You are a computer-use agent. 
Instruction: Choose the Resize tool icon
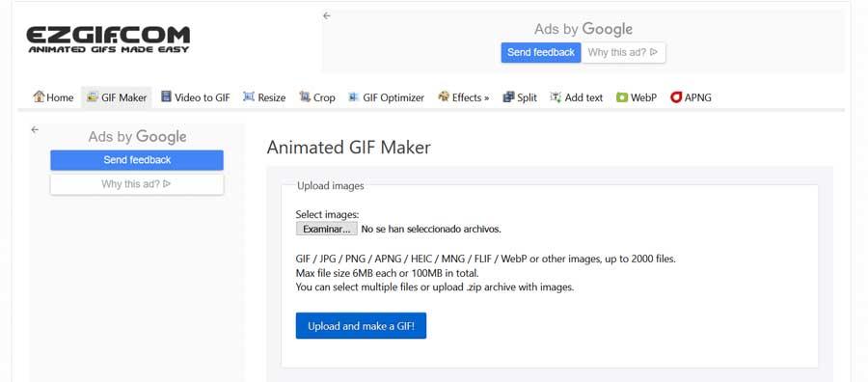click(249, 96)
